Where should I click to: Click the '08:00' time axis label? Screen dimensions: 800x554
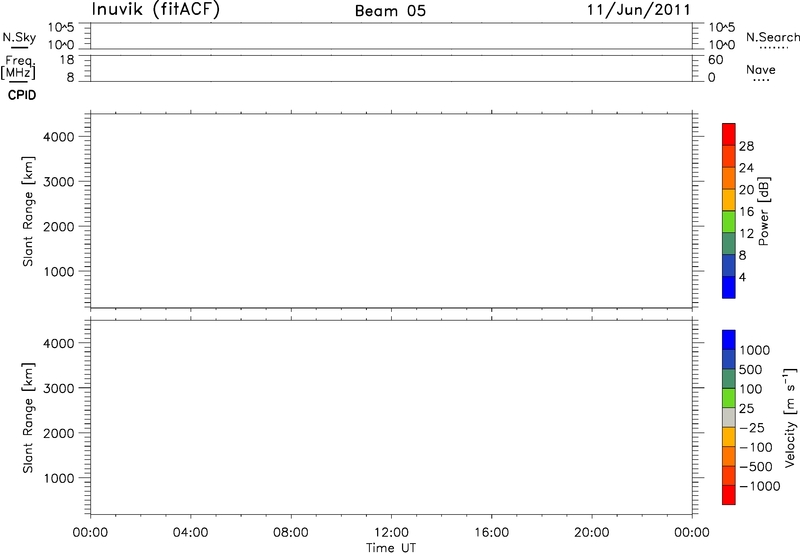291,533
